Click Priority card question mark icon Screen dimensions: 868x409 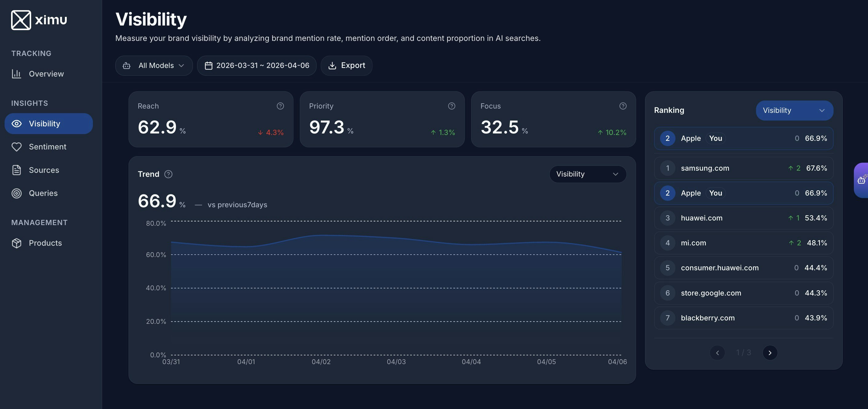(452, 106)
